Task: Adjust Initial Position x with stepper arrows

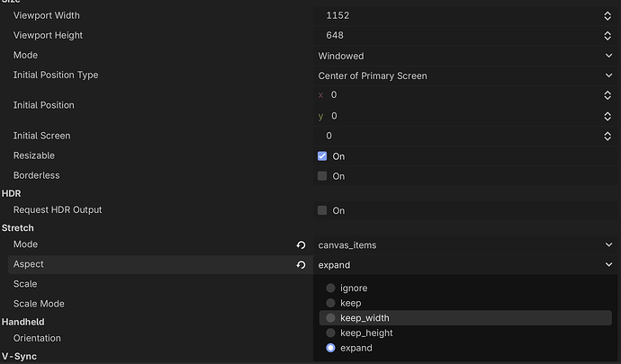Action: tap(607, 95)
